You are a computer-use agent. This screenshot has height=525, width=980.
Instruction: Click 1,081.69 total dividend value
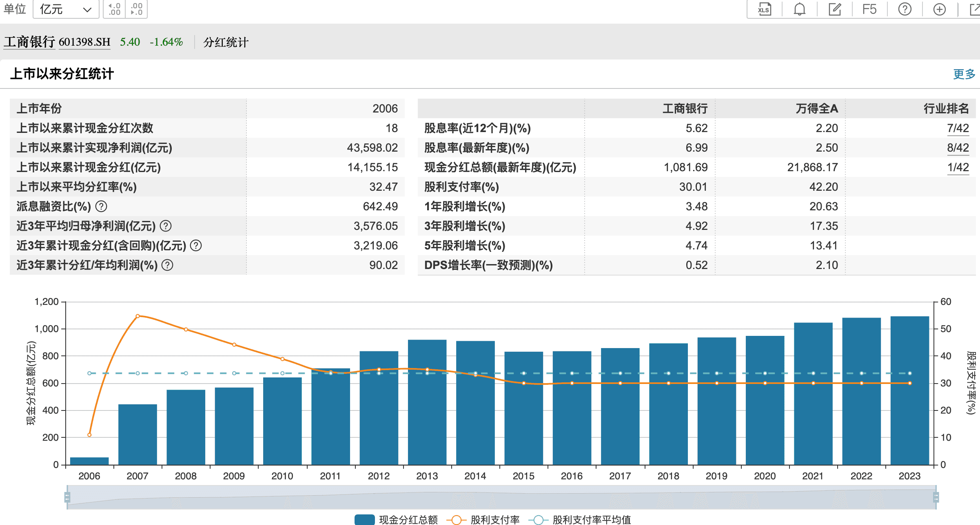(x=685, y=168)
